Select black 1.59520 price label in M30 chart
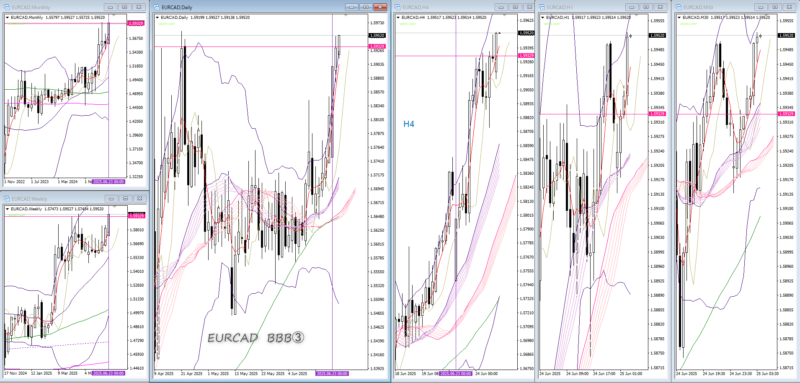 786,35
